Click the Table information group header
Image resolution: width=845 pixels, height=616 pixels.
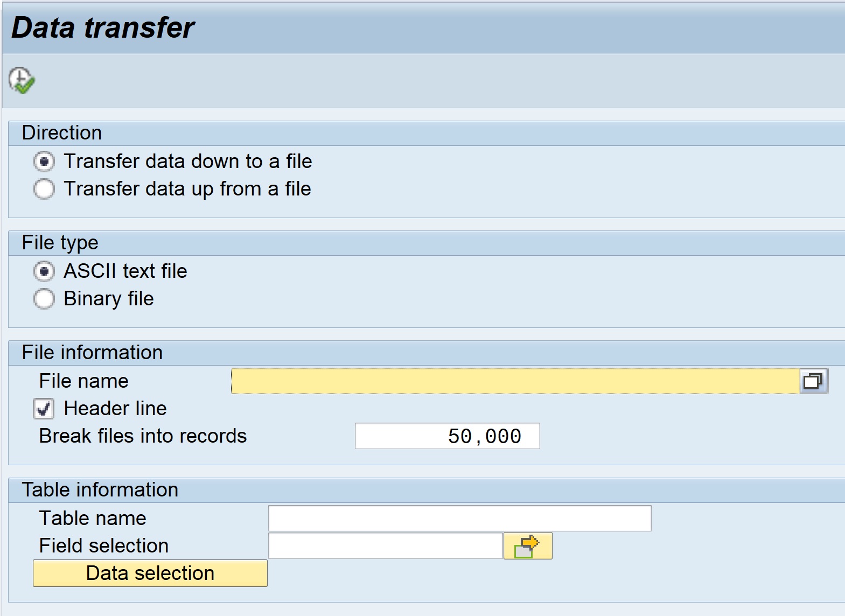(x=100, y=489)
